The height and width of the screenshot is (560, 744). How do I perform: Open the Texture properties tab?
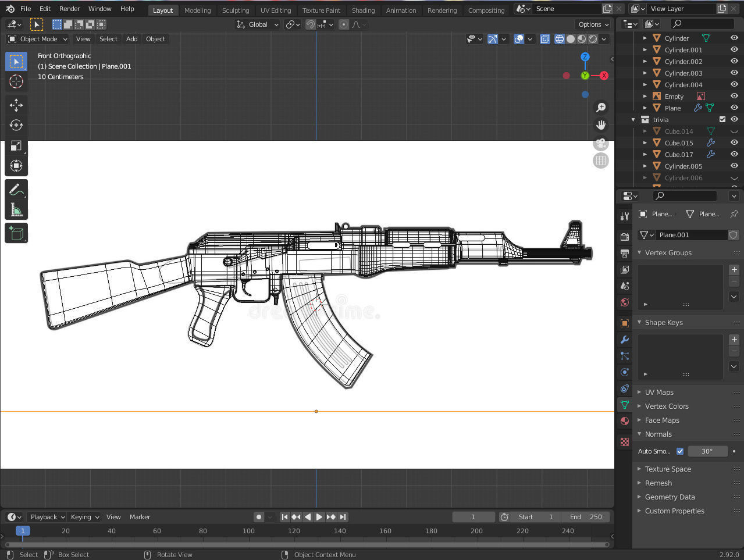click(x=625, y=442)
